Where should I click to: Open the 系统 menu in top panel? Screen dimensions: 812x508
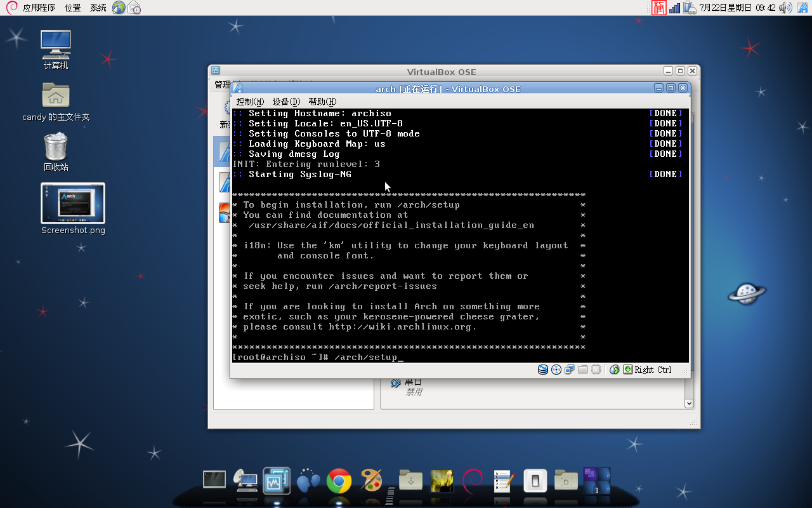pyautogui.click(x=98, y=8)
